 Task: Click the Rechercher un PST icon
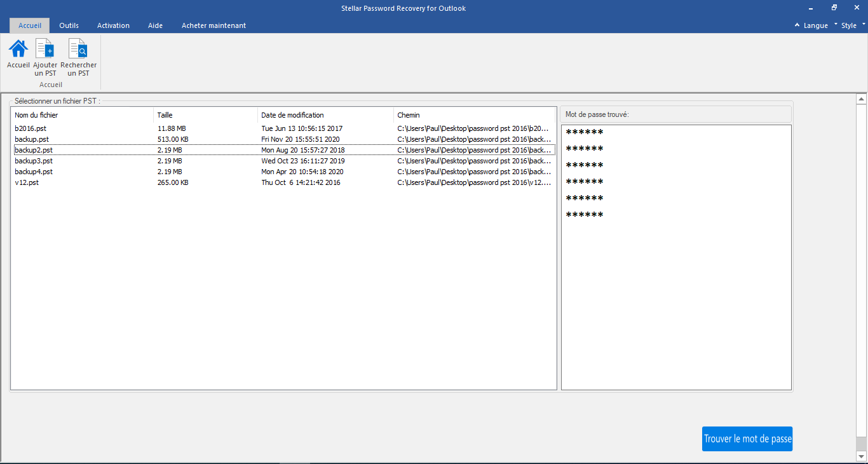pyautogui.click(x=78, y=48)
